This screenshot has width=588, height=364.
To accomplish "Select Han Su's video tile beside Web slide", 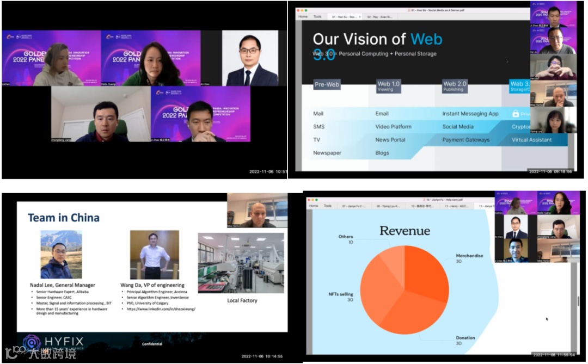I will (553, 67).
